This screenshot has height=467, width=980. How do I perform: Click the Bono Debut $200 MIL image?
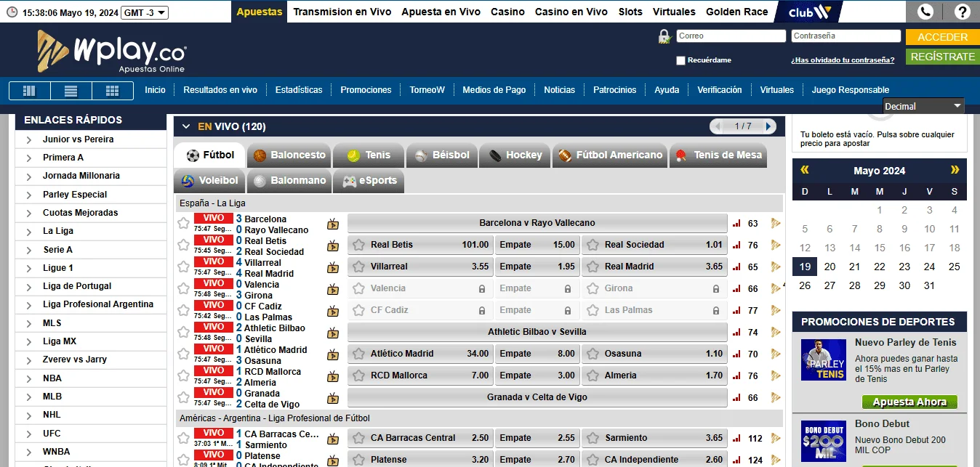(824, 441)
